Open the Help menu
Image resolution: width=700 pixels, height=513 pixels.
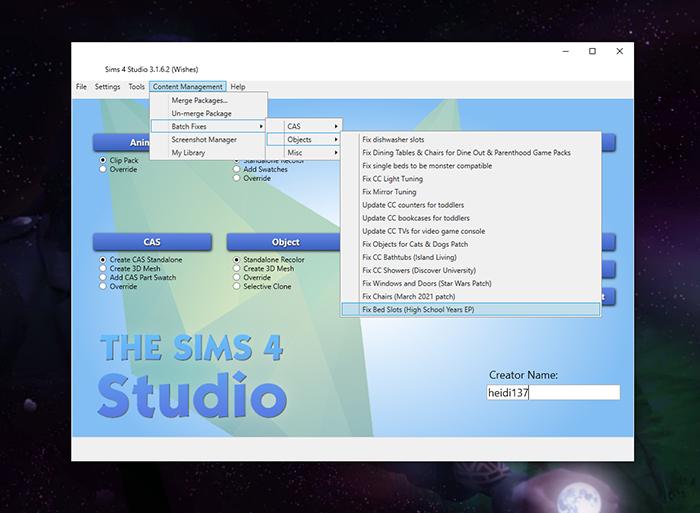238,87
